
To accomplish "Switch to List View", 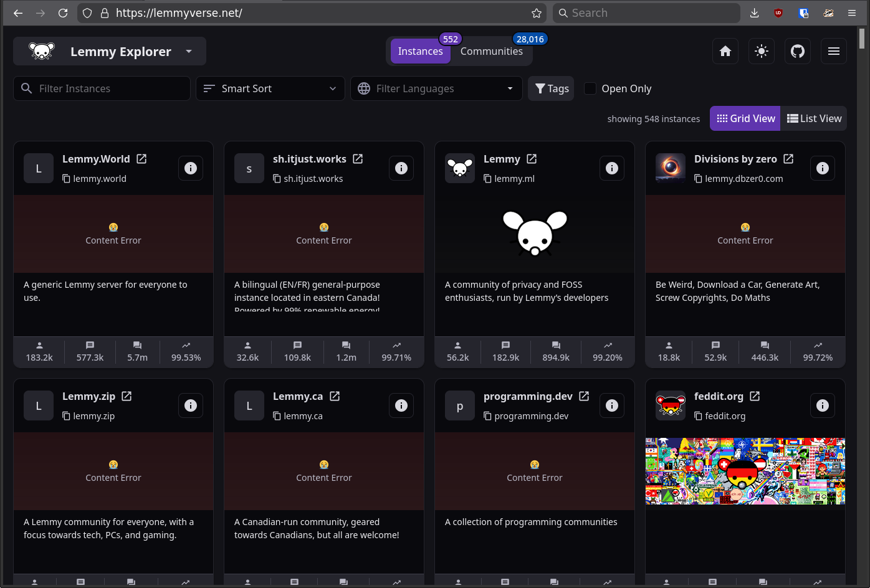I will pyautogui.click(x=814, y=118).
